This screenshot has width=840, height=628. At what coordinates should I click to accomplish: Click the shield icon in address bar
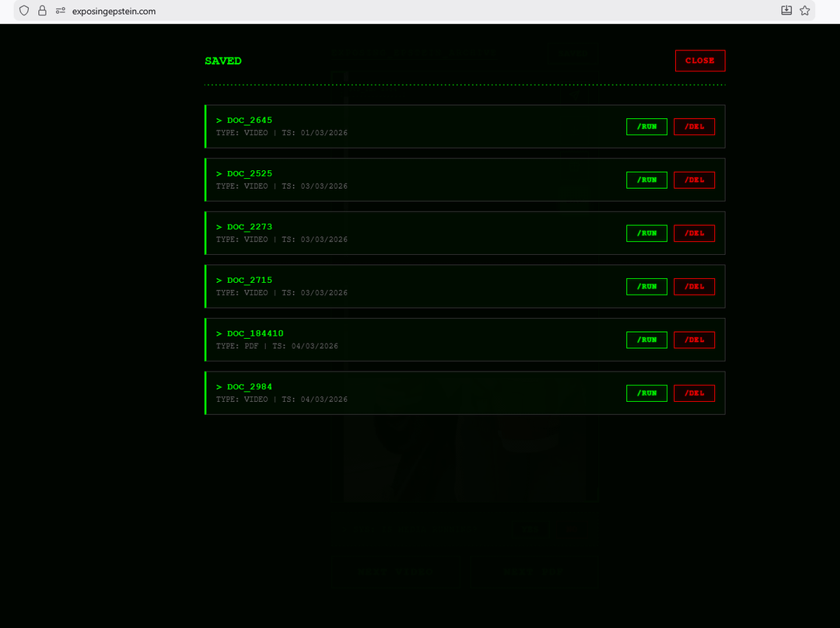point(24,11)
